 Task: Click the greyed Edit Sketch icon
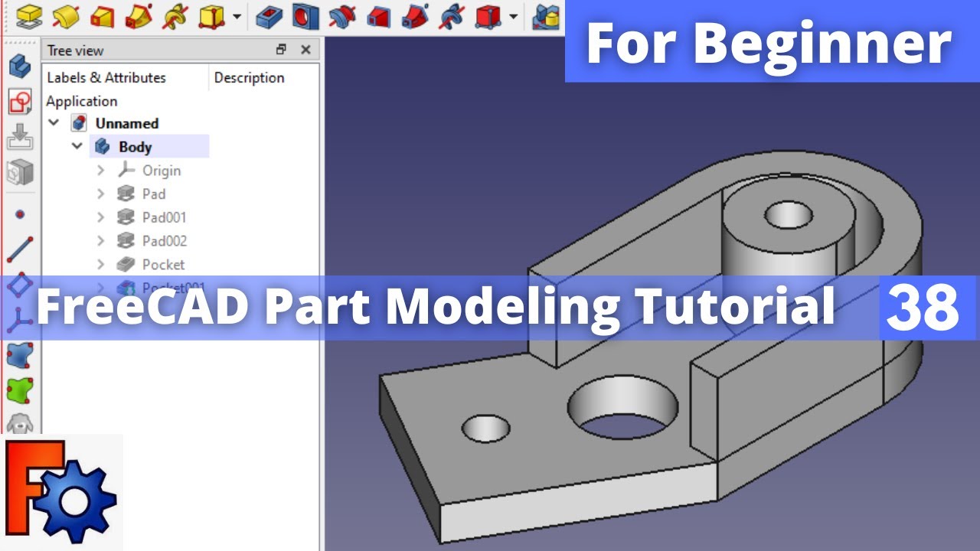(x=20, y=137)
